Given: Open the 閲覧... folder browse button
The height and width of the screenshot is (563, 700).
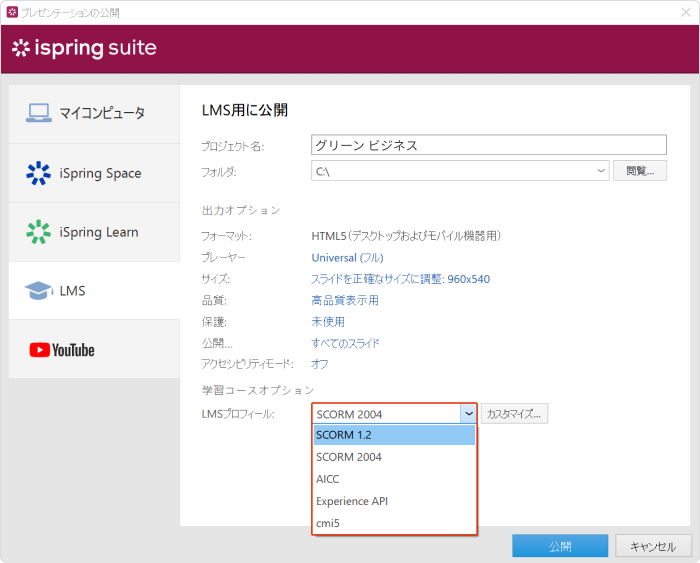Looking at the screenshot, I should [x=640, y=171].
